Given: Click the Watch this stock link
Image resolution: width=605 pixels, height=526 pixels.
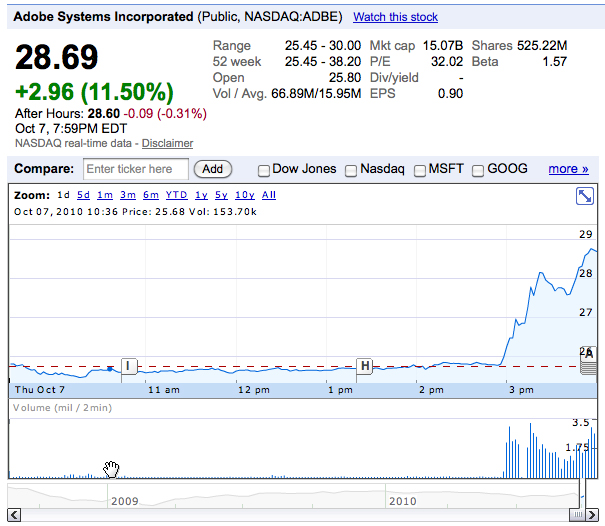Looking at the screenshot, I should click(x=395, y=17).
